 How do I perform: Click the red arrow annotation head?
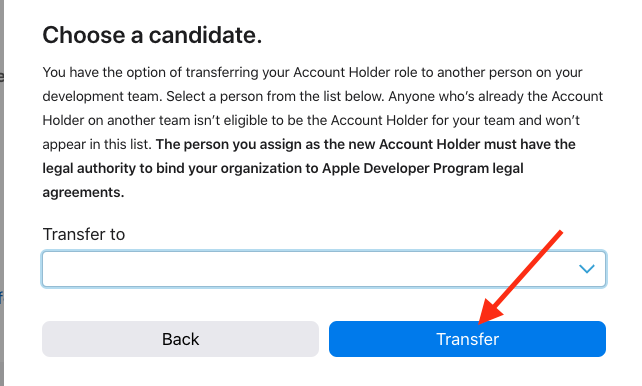(490, 311)
